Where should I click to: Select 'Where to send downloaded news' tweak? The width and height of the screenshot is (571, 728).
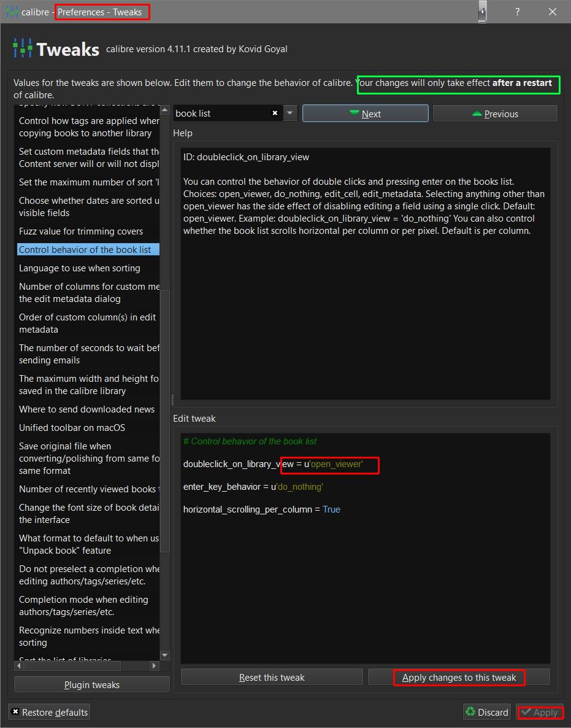(88, 409)
